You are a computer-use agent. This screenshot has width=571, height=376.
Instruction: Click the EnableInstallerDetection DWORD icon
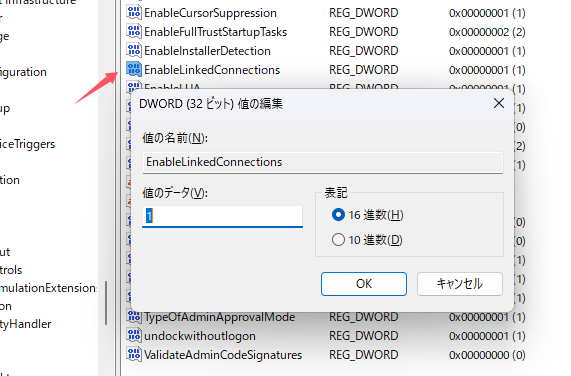coord(134,51)
